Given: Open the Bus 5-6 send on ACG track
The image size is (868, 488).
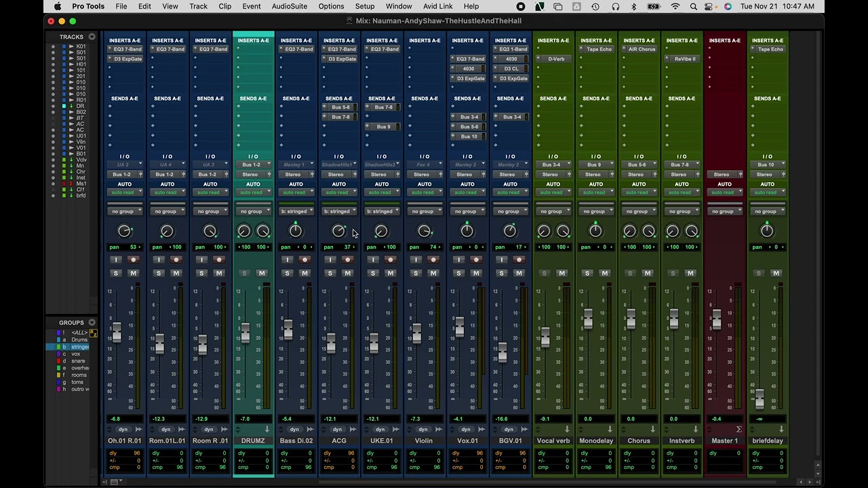Looking at the screenshot, I should (339, 107).
